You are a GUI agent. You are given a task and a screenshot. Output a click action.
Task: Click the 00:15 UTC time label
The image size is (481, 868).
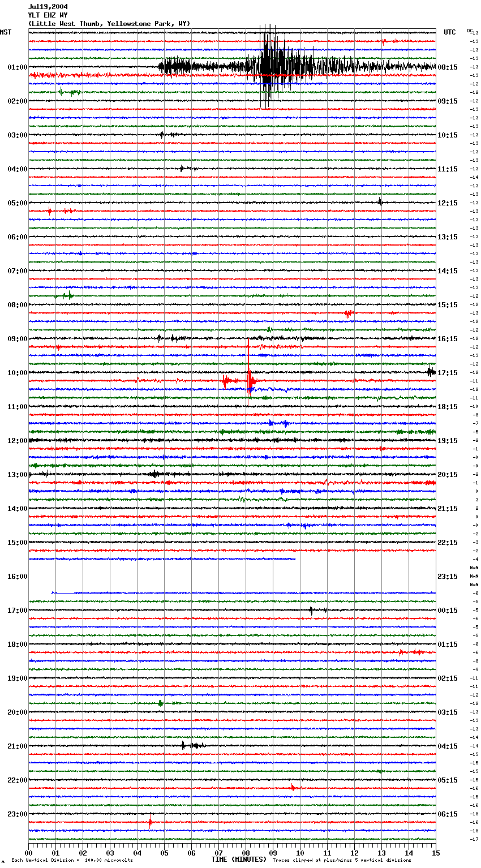[x=448, y=611]
